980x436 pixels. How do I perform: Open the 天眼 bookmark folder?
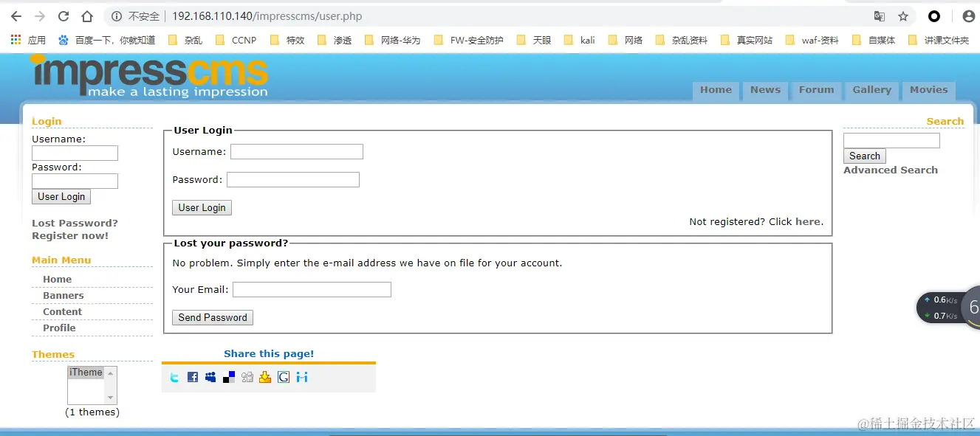coord(533,41)
